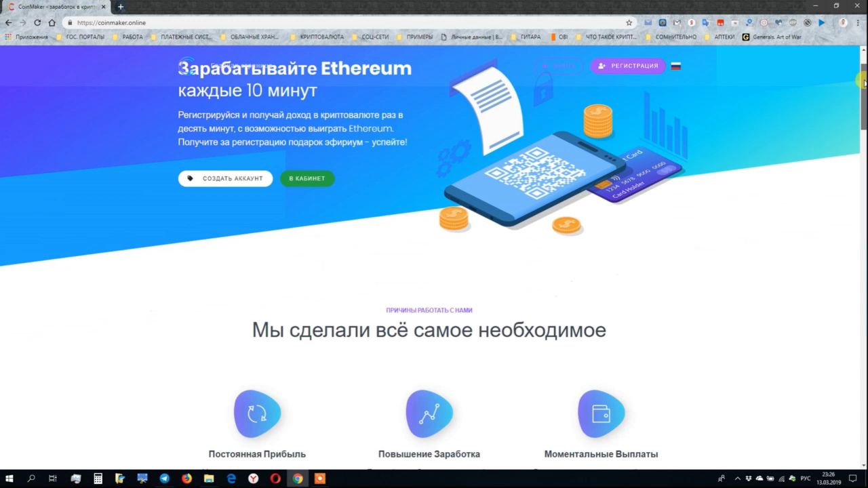The width and height of the screenshot is (868, 488).
Task: Open the СОЦ-СЕТИ bookmark folder
Action: point(370,37)
